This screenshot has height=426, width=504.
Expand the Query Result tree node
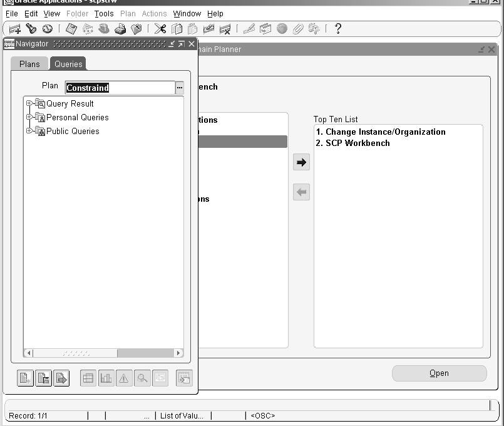[x=29, y=103]
